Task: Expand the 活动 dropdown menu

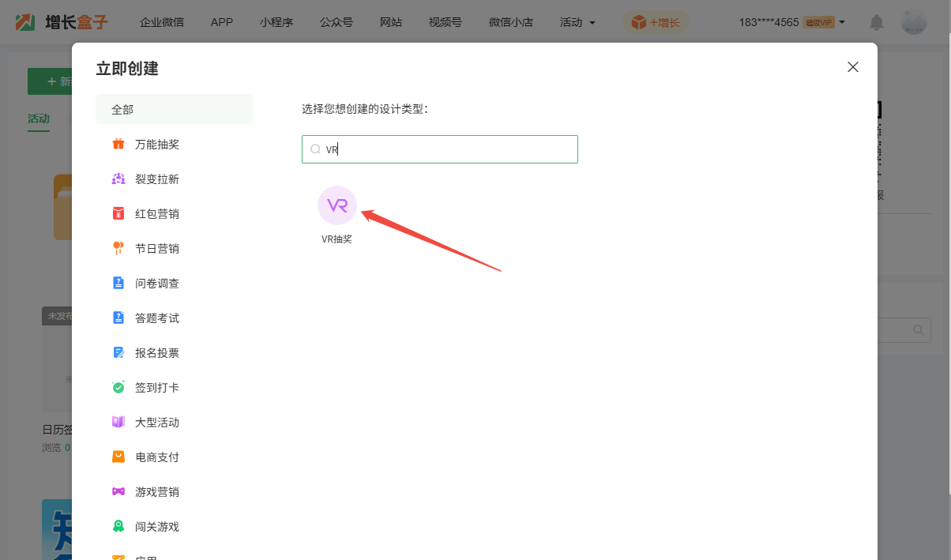Action: click(577, 22)
